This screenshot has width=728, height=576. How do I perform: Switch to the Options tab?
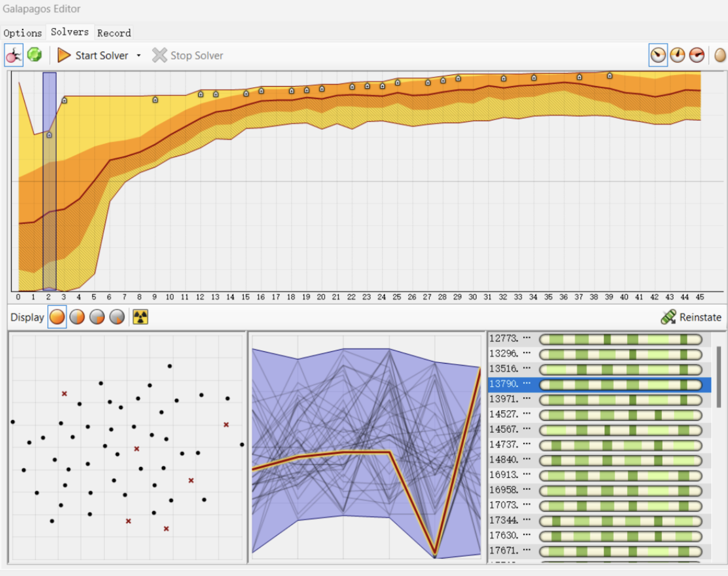point(23,33)
